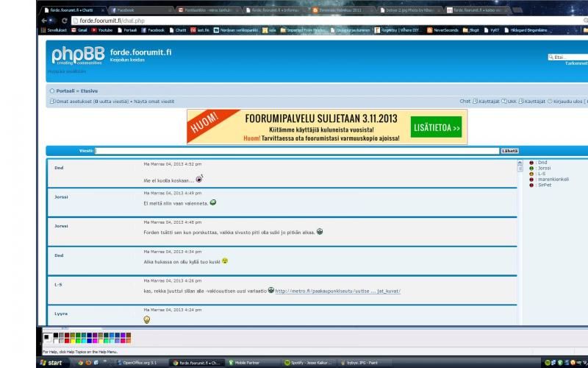Click the L-S orange status dot
This screenshot has width=588, height=368.
click(531, 174)
